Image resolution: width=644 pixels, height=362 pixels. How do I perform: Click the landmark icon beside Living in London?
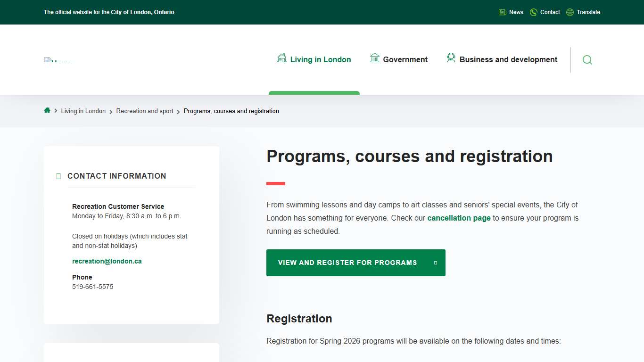pyautogui.click(x=282, y=58)
